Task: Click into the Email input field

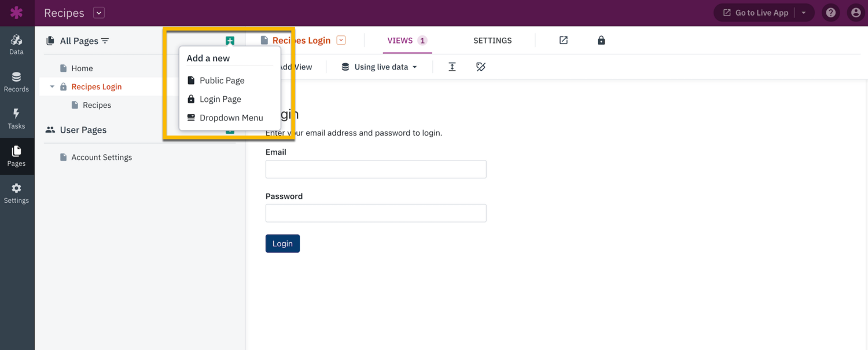Action: 376,169
